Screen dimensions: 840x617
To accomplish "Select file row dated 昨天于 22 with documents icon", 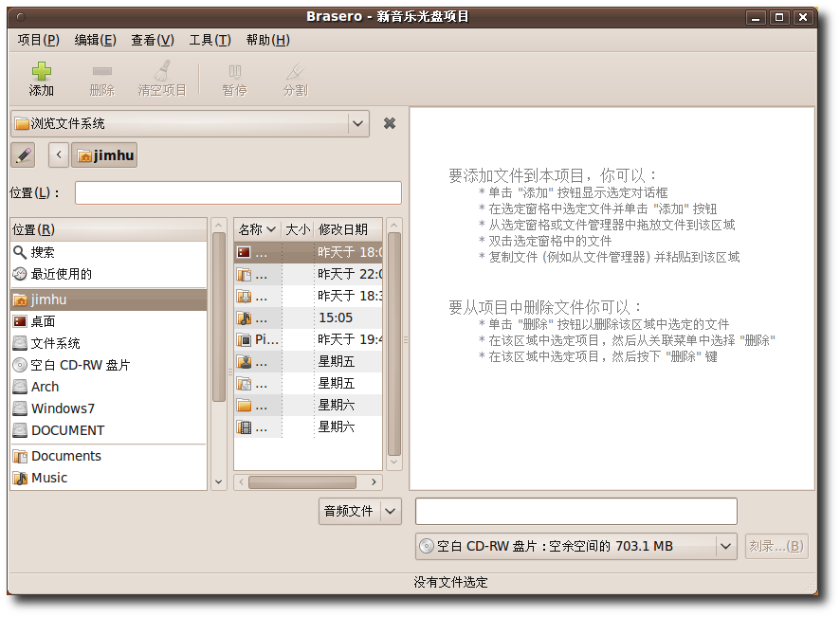I will 308,275.
